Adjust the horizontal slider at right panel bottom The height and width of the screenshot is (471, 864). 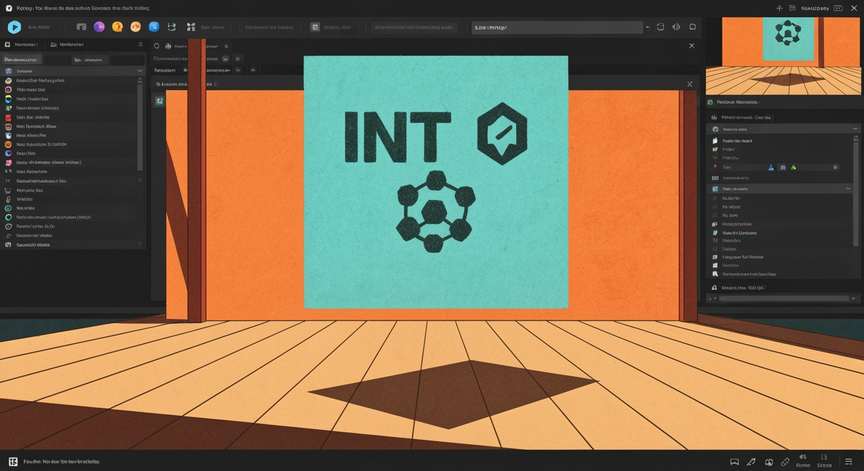[783, 299]
